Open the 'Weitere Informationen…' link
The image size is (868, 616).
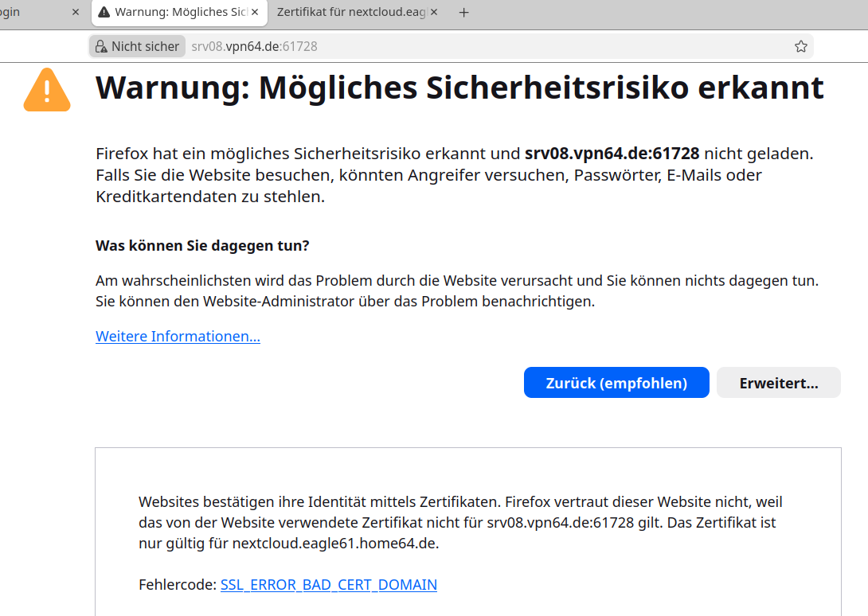[178, 336]
